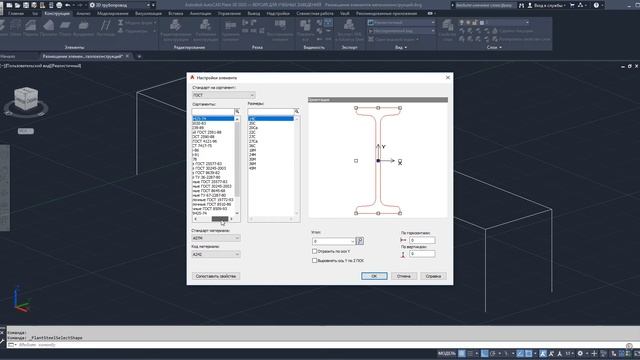Close the Настройки элемента dialog
Viewport: 640px width, 360px height.
[x=448, y=78]
